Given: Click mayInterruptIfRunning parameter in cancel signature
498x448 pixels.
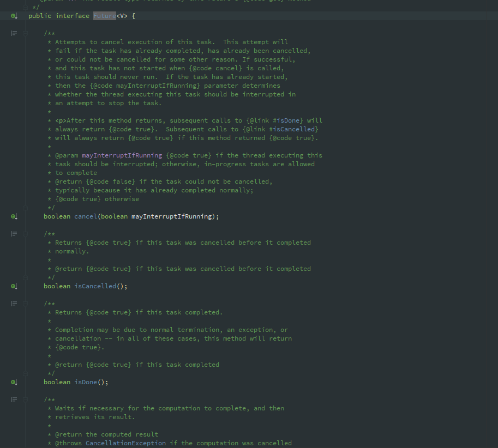Looking at the screenshot, I should [x=171, y=216].
